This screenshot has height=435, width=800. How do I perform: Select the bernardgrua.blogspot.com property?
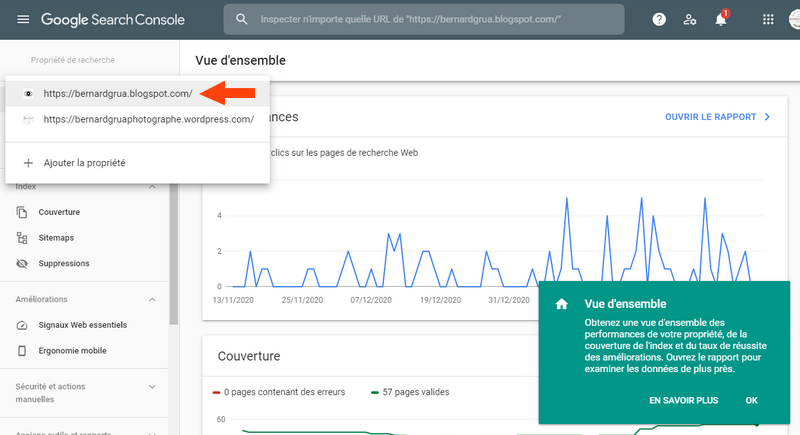(x=118, y=94)
